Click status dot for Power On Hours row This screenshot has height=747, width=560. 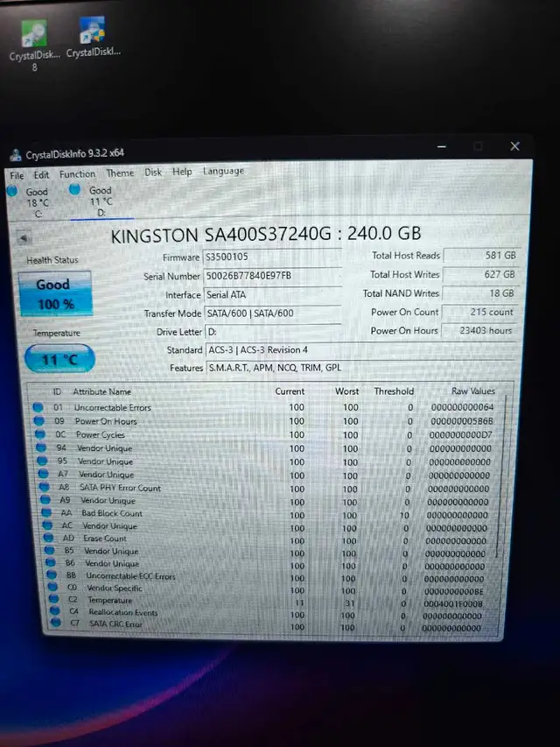point(39,420)
